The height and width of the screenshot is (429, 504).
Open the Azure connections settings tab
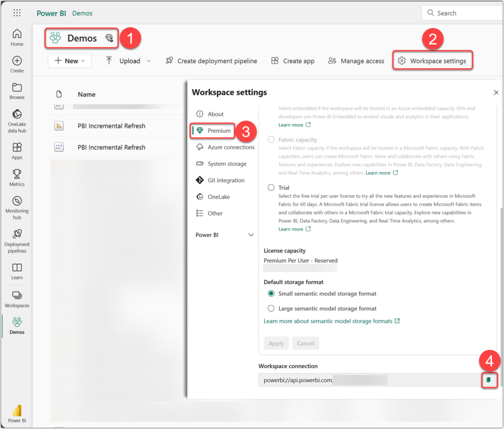click(x=225, y=147)
